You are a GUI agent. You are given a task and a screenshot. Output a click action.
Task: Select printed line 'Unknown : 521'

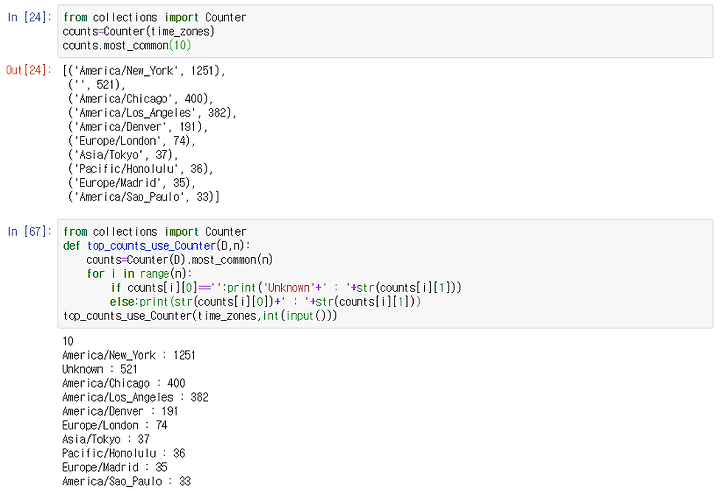point(100,369)
